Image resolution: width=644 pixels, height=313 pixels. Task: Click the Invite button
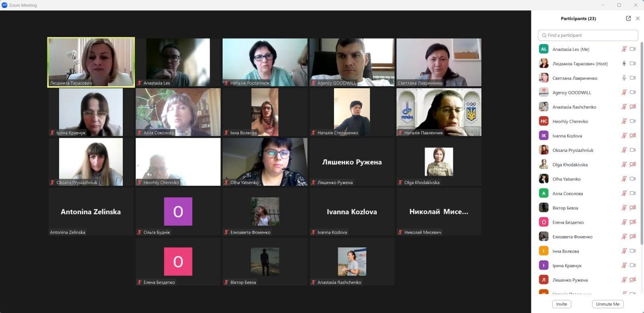click(x=561, y=304)
